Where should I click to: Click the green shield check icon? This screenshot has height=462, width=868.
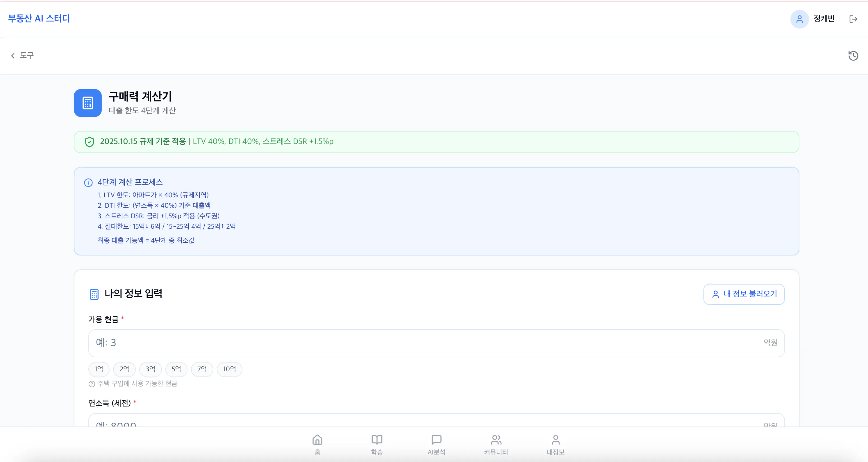(89, 142)
